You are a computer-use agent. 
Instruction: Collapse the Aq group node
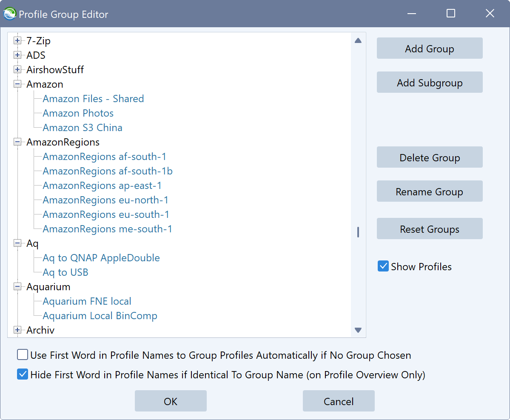(x=17, y=243)
